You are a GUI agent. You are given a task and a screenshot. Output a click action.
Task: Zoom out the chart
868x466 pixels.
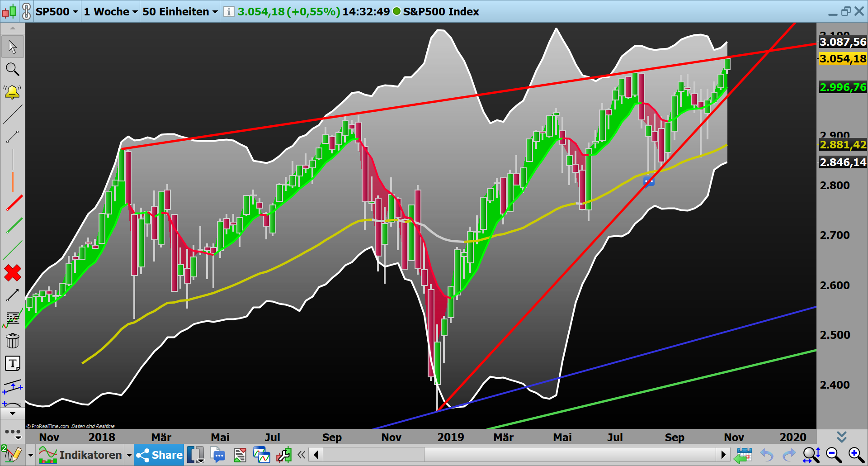834,455
